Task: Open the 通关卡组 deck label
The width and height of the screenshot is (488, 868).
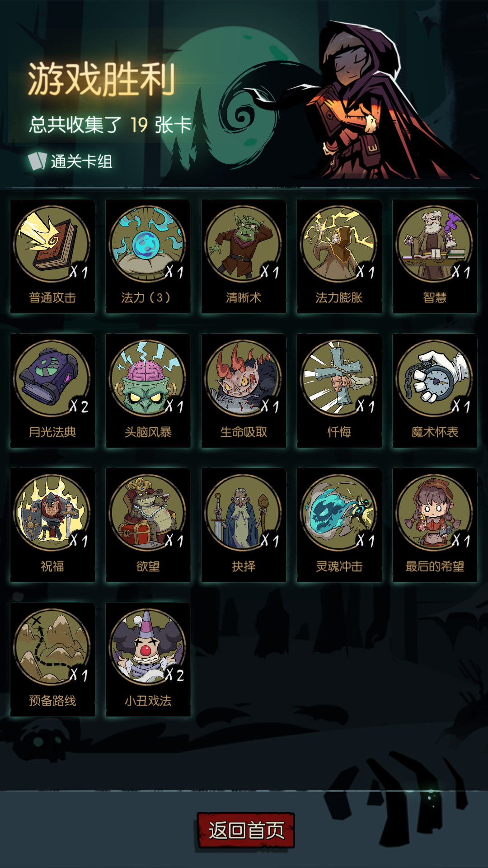Action: [x=70, y=161]
